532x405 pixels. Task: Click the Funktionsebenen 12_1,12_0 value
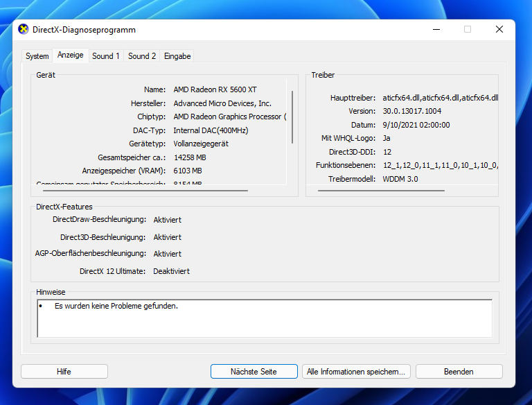click(x=441, y=166)
